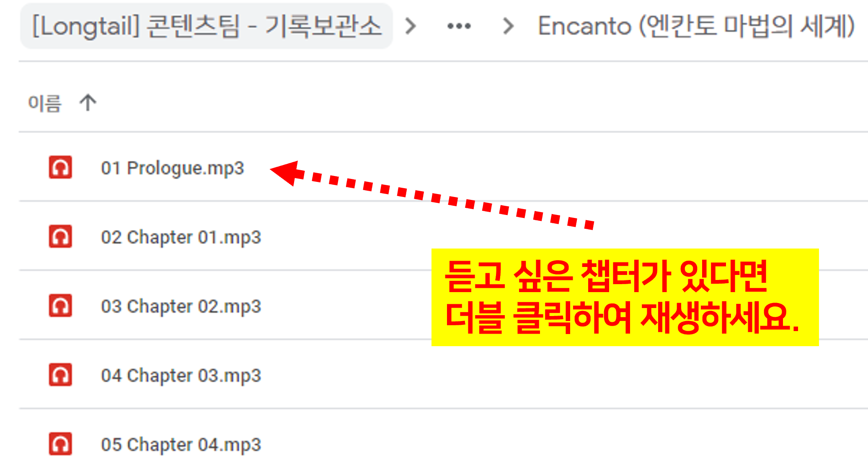Open the Encanto (엔칸토 마법의 세계) breadcrumb
Viewport: 868px width, 474px height.
(x=696, y=26)
